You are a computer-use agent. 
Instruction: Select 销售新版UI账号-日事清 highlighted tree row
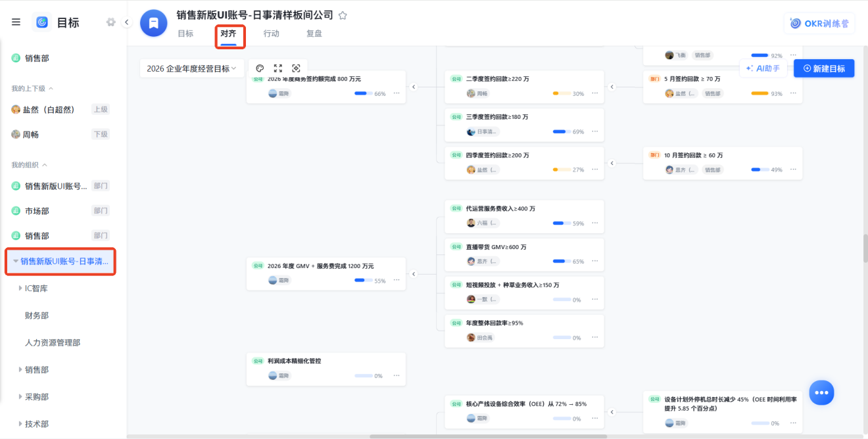point(60,262)
